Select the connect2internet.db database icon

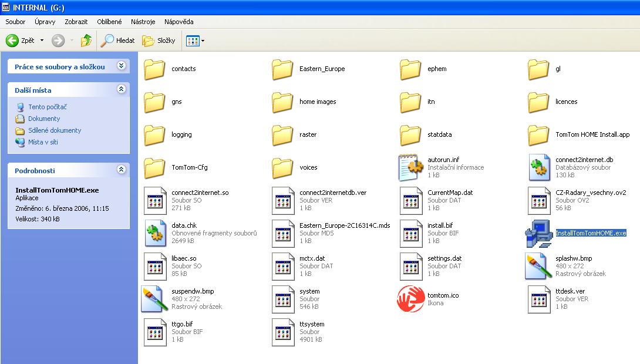coord(538,167)
